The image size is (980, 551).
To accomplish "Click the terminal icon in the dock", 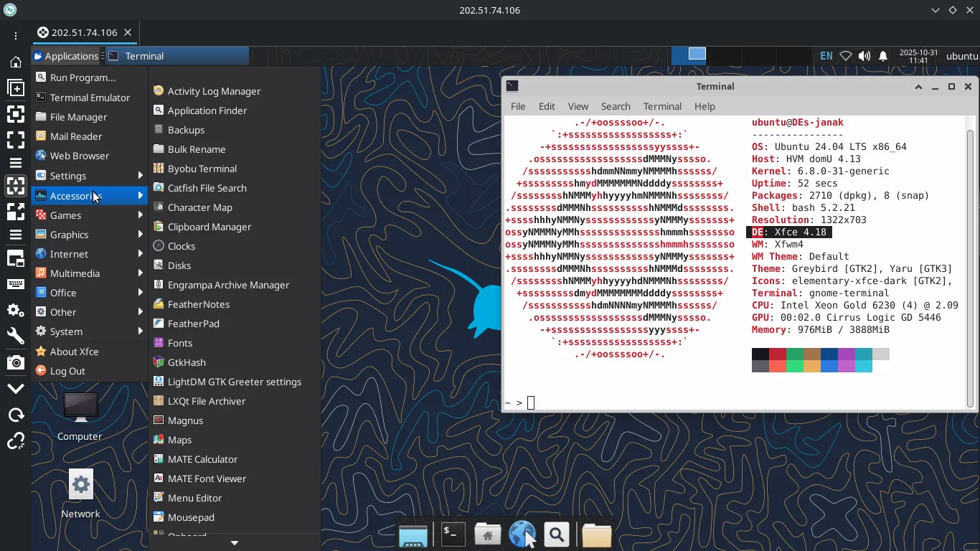I will [453, 534].
